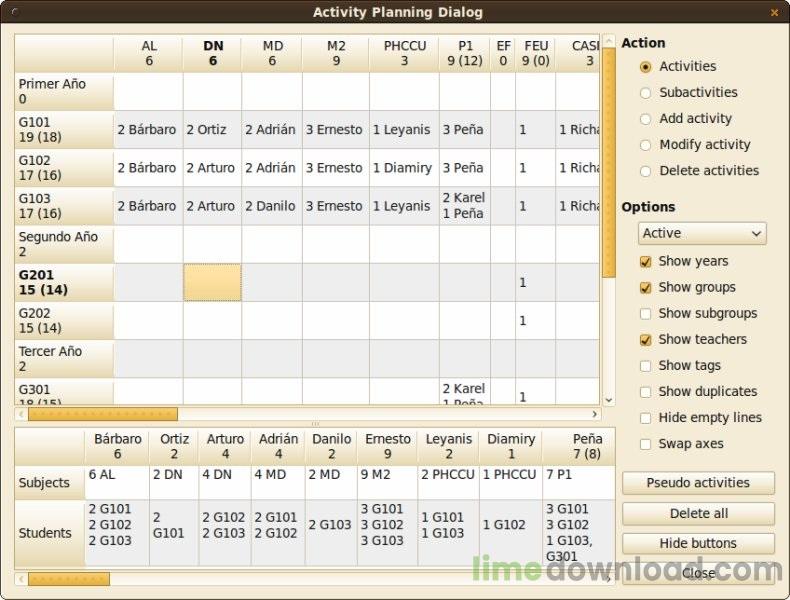
Task: Click the Ernesto teacher column header
Action: (387, 446)
